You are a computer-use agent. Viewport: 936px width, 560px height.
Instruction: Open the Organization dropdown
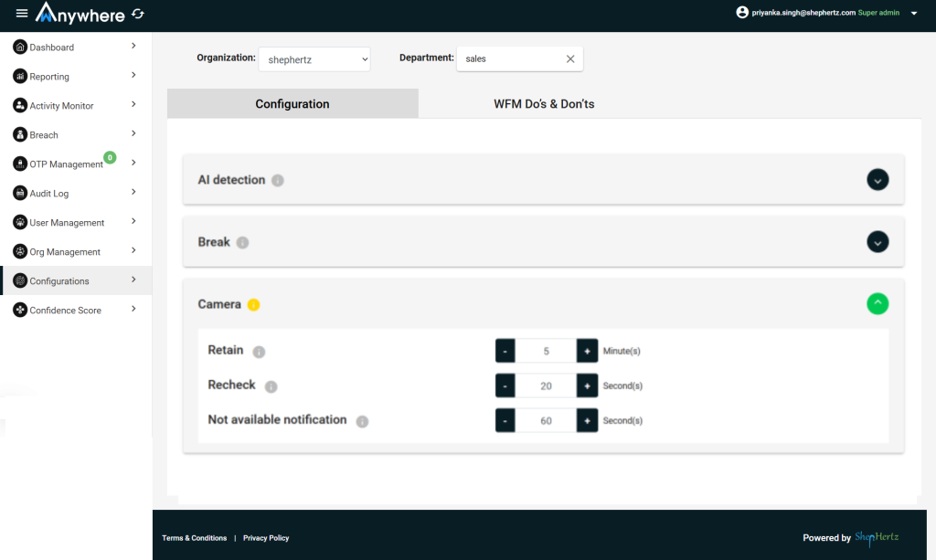[314, 59]
